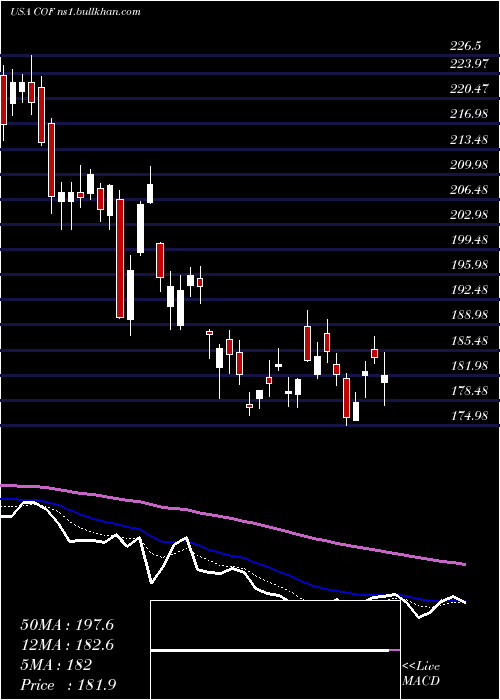The height and width of the screenshot is (700, 500).
Task: Click the 206.48 price level label
Action: [469, 190]
